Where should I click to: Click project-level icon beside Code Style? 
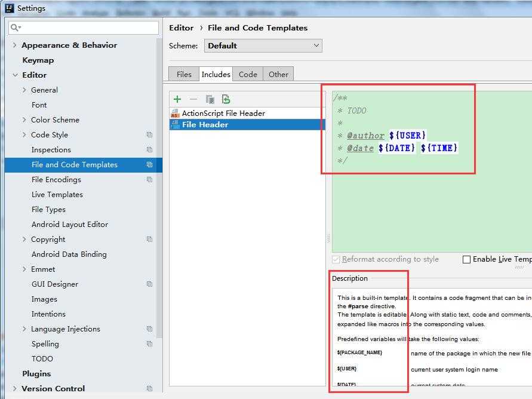coord(149,135)
